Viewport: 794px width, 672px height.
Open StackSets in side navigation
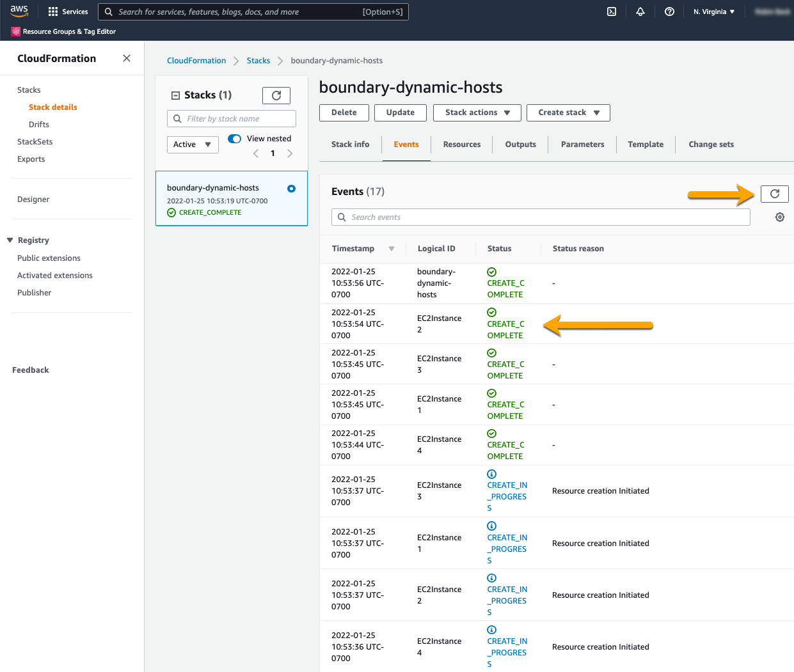click(35, 142)
